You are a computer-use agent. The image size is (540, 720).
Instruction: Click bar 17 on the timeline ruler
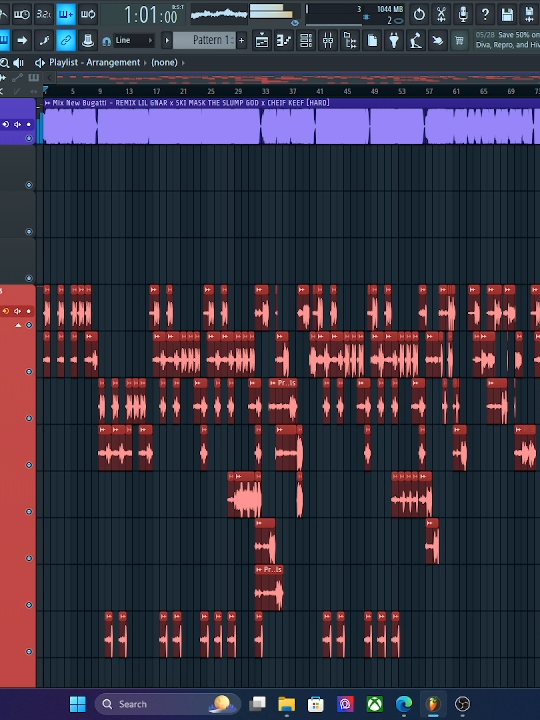[x=157, y=91]
